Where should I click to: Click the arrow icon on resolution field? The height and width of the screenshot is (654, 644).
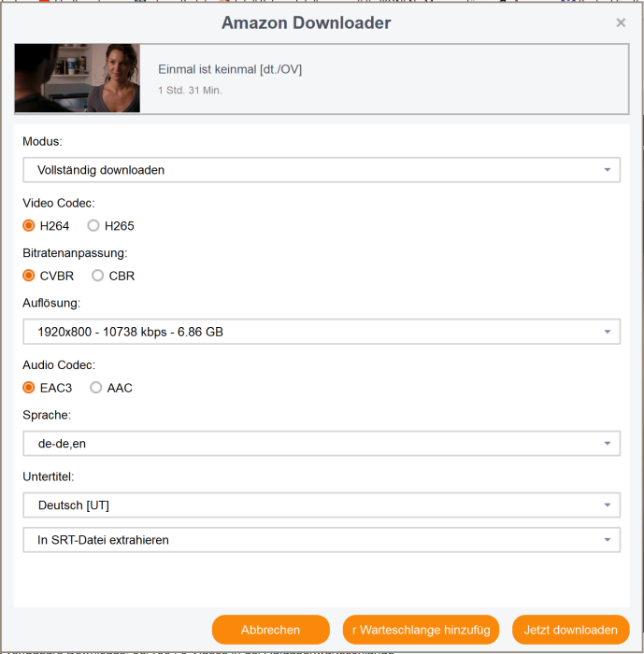pos(608,332)
